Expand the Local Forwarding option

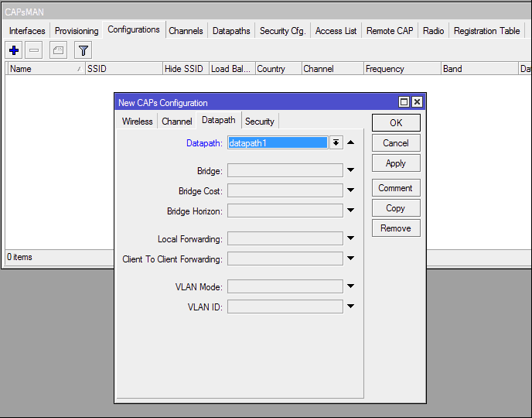coord(350,238)
